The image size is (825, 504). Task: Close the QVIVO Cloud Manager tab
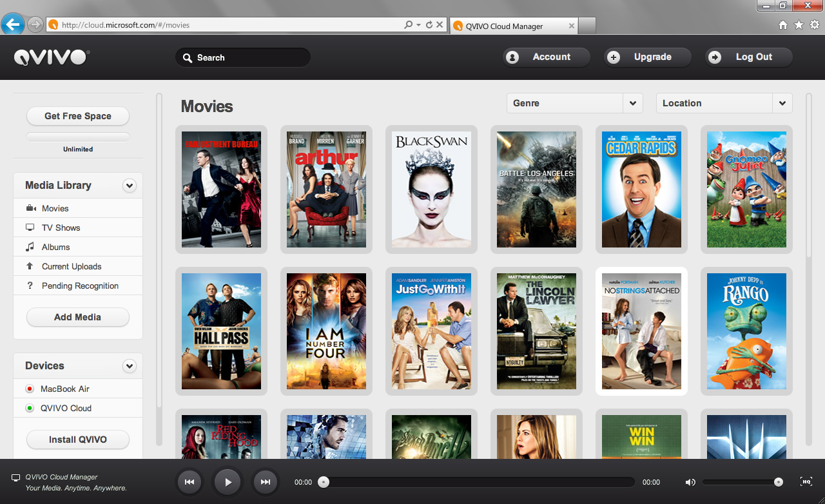tap(571, 26)
